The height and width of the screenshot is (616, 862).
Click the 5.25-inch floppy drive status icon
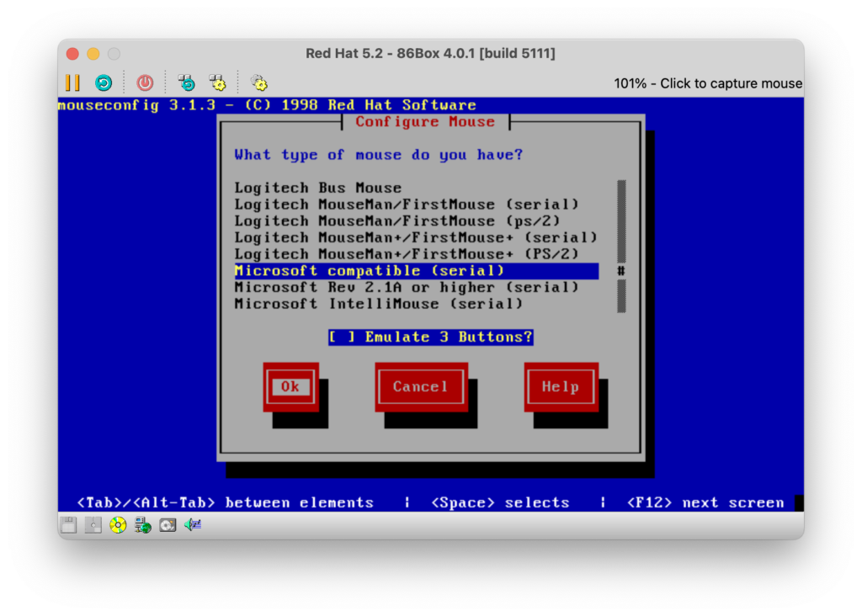[93, 525]
